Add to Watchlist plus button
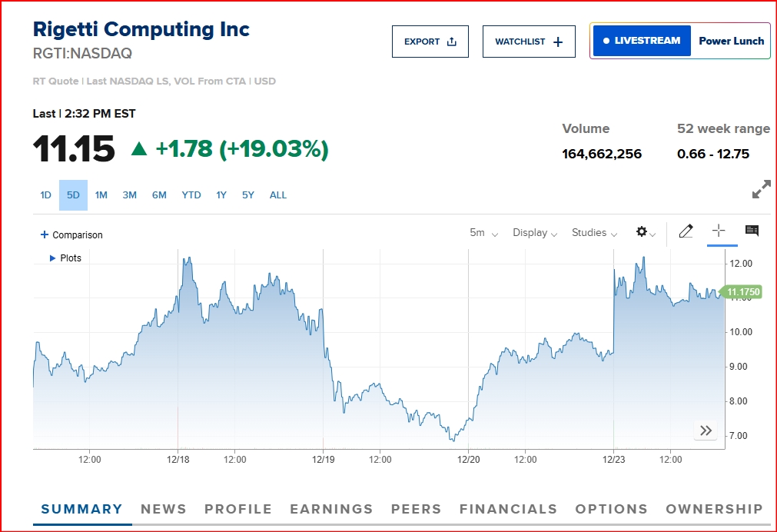 pos(529,42)
